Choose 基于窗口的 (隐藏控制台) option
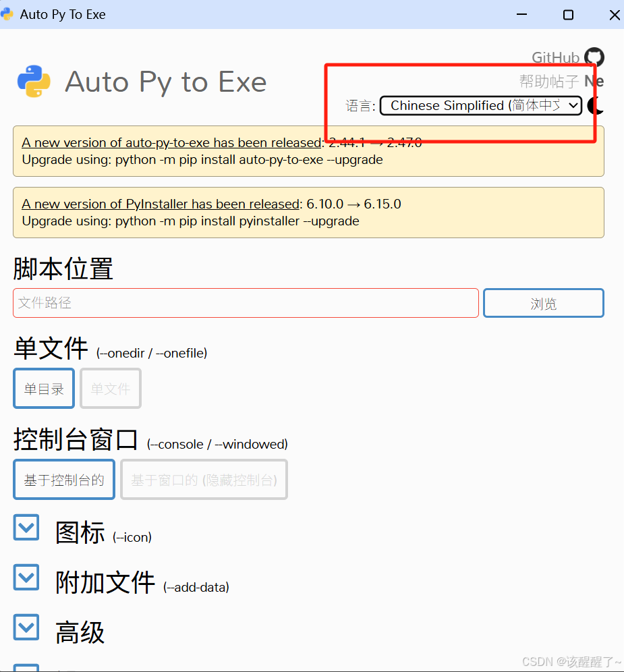 click(204, 480)
